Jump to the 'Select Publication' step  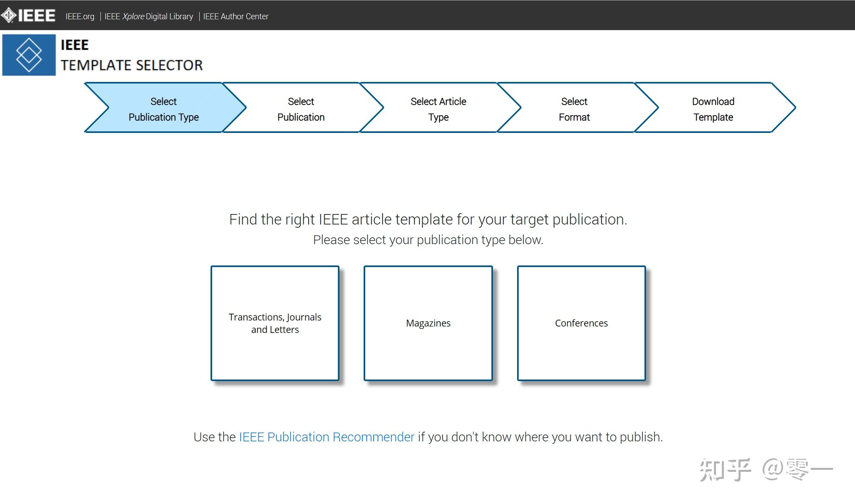301,109
